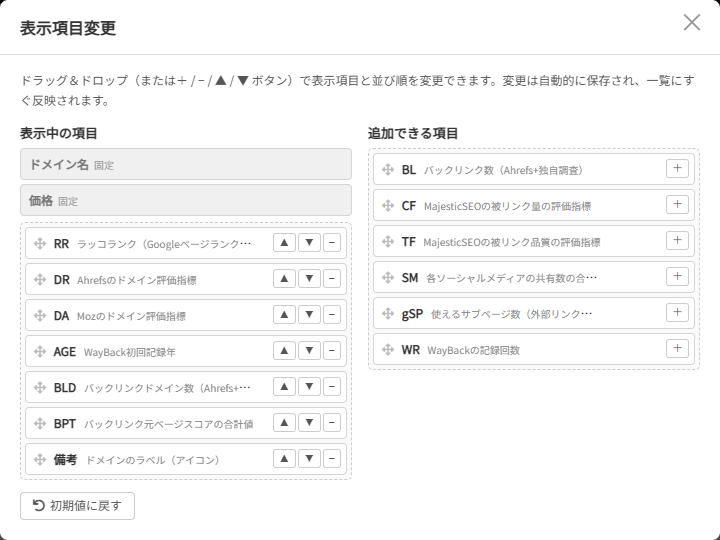Image resolution: width=720 pixels, height=540 pixels.
Task: Remove BLD from displayed items
Action: (x=332, y=387)
